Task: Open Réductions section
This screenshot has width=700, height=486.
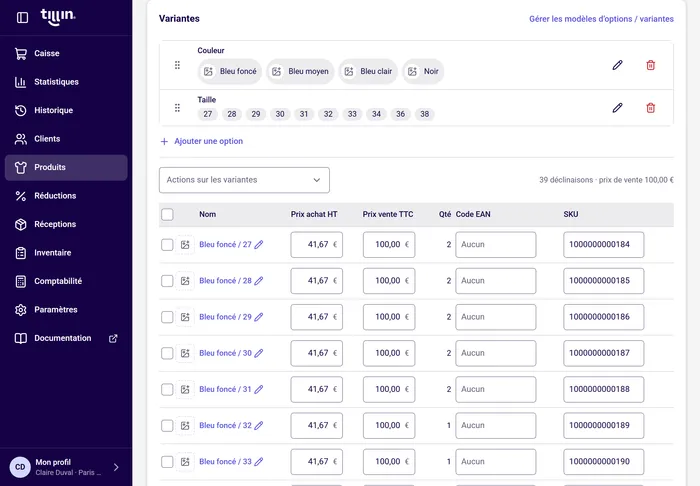Action: point(66,196)
